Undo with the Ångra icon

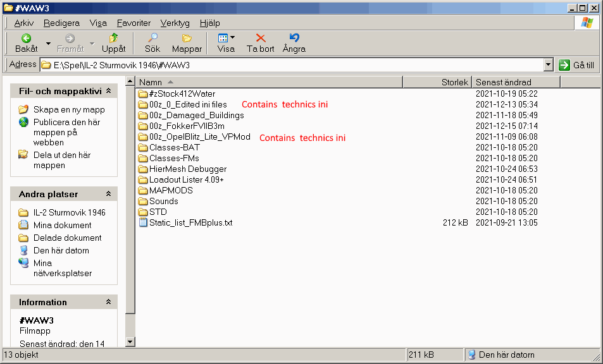[294, 38]
